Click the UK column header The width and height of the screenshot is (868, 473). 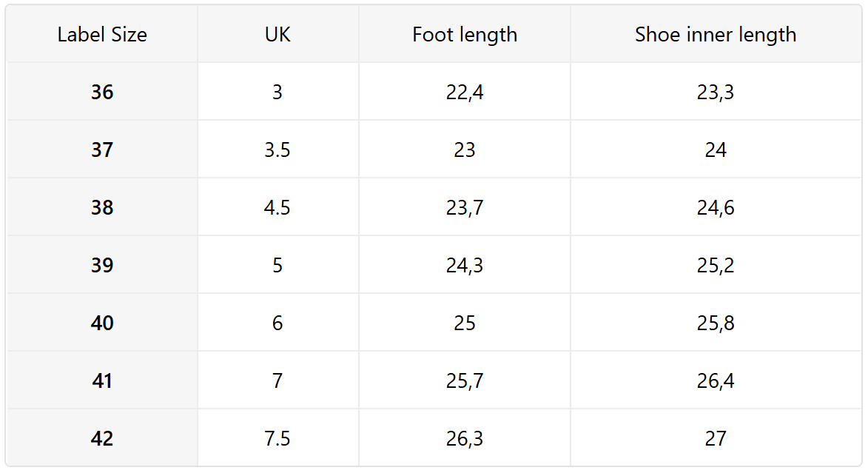tap(277, 35)
